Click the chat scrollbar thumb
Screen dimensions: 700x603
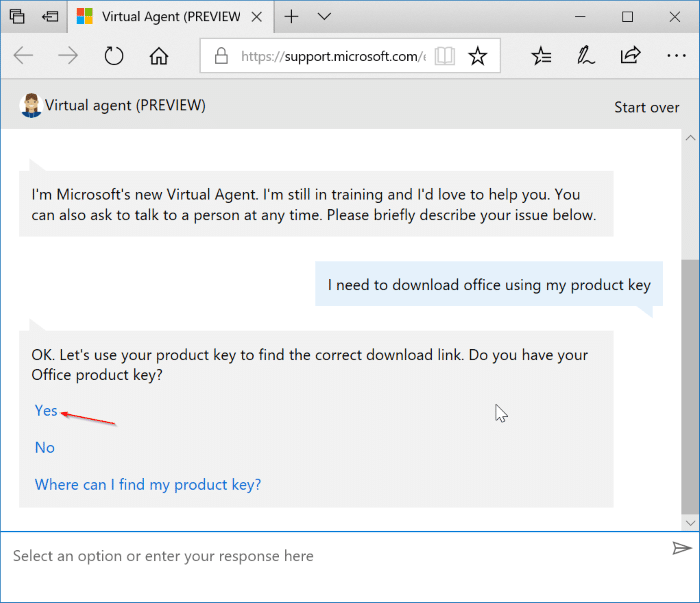pyautogui.click(x=690, y=387)
